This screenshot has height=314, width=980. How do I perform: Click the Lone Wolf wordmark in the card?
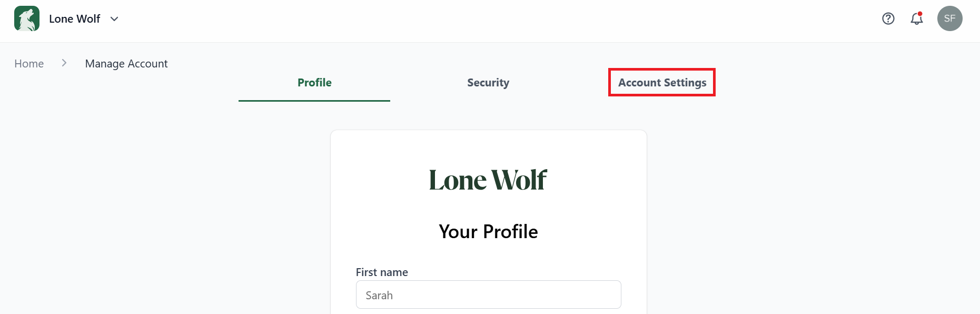pyautogui.click(x=488, y=180)
